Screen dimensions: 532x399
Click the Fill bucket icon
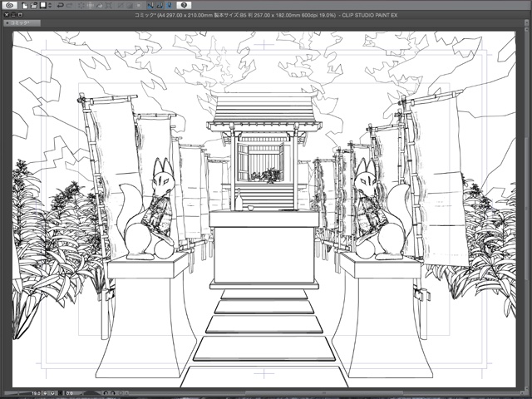tap(99, 6)
